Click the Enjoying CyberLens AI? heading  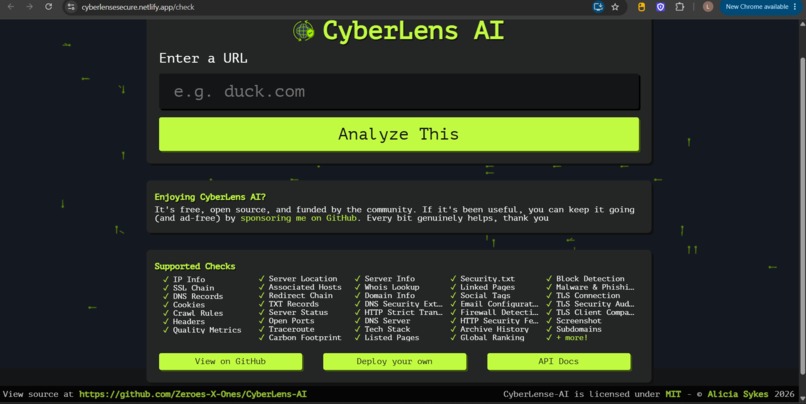pyautogui.click(x=210, y=197)
